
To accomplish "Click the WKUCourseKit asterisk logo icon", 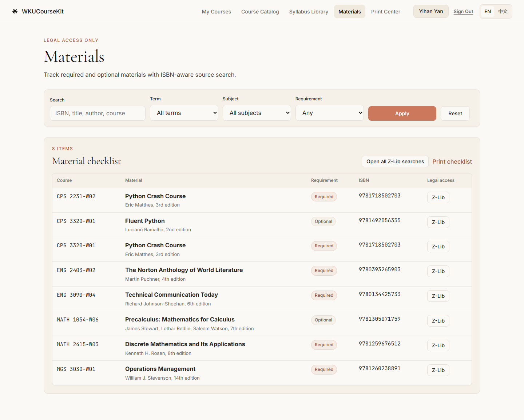I will click(15, 11).
